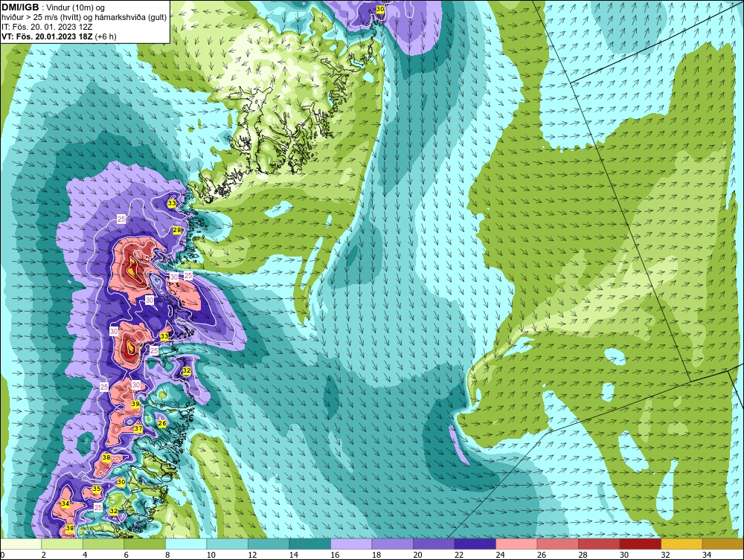This screenshot has width=744, height=560.
Task: Click the '4' value on the legend scale
Action: click(x=85, y=555)
